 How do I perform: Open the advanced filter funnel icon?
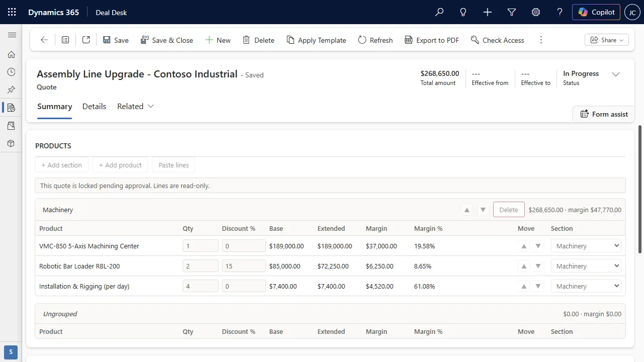[512, 12]
